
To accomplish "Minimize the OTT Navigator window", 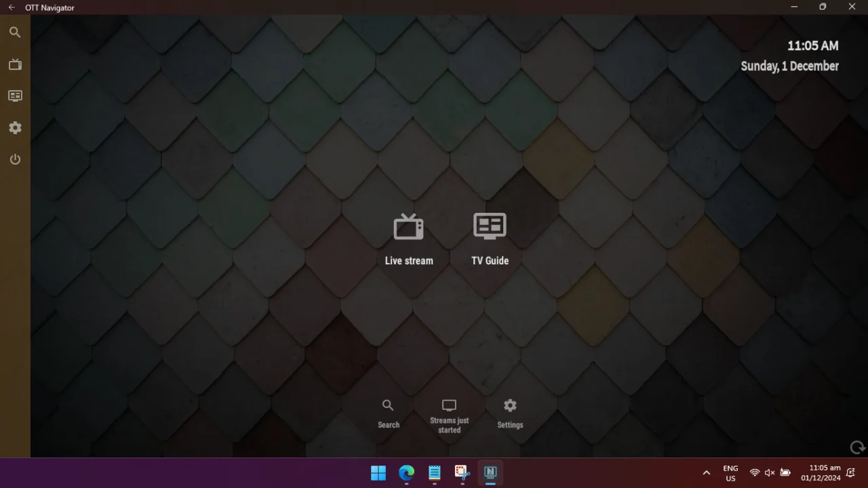I will click(x=793, y=7).
